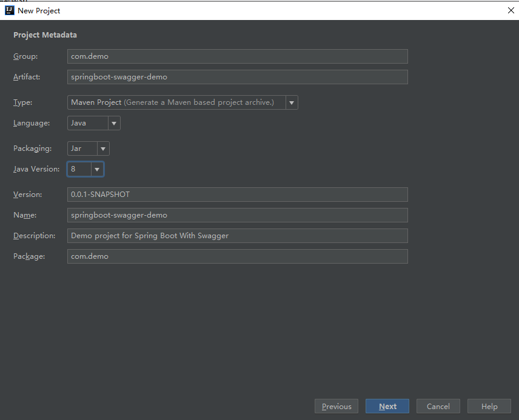This screenshot has height=420, width=519.
Task: Click the New Project window title
Action: coord(39,11)
